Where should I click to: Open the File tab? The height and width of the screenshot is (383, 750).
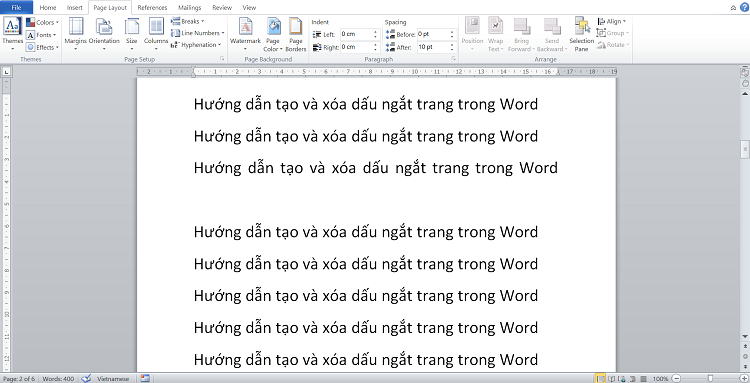17,8
